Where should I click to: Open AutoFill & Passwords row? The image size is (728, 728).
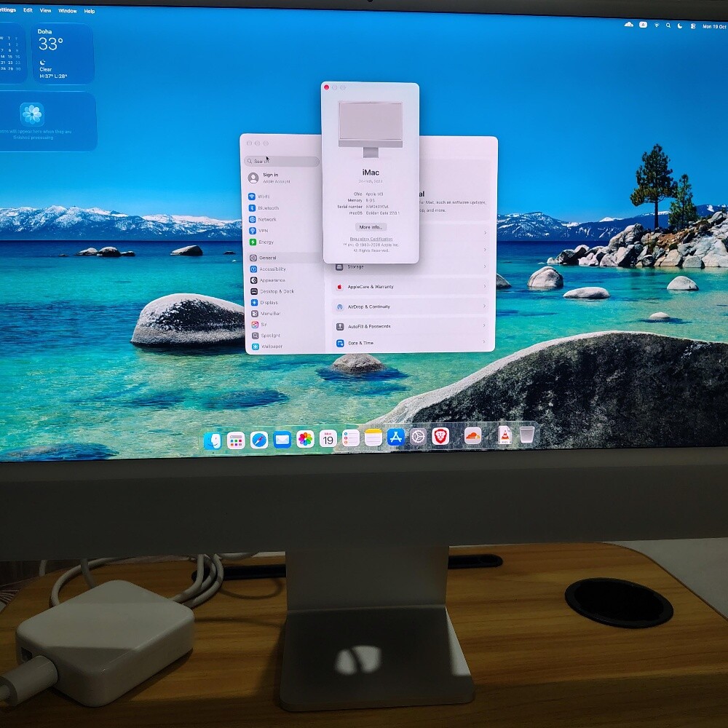(411, 326)
